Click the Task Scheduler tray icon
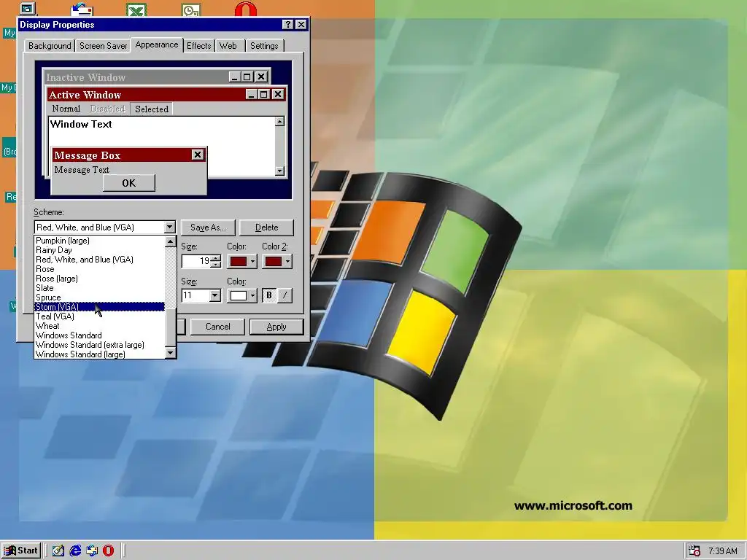Image resolution: width=747 pixels, height=560 pixels. tap(694, 551)
